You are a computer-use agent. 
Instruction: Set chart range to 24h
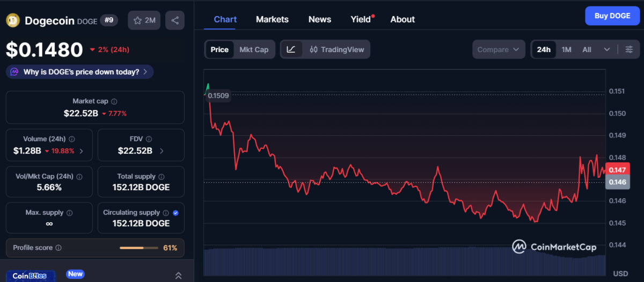(544, 49)
